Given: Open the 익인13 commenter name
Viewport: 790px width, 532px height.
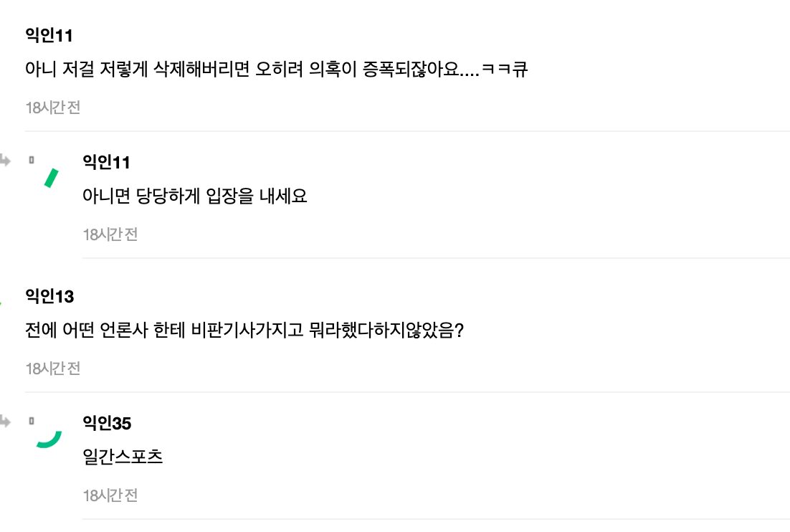Looking at the screenshot, I should click(49, 295).
